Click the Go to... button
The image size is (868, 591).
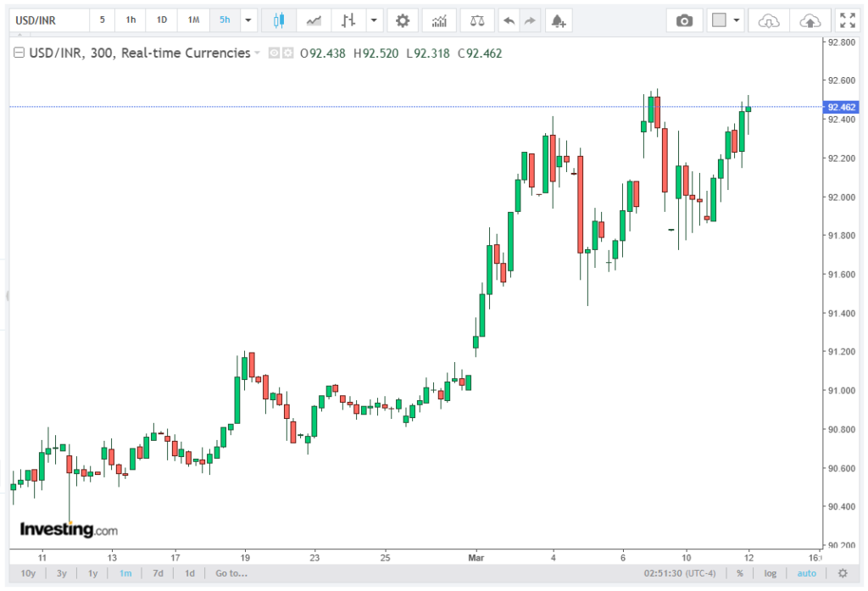[231, 573]
